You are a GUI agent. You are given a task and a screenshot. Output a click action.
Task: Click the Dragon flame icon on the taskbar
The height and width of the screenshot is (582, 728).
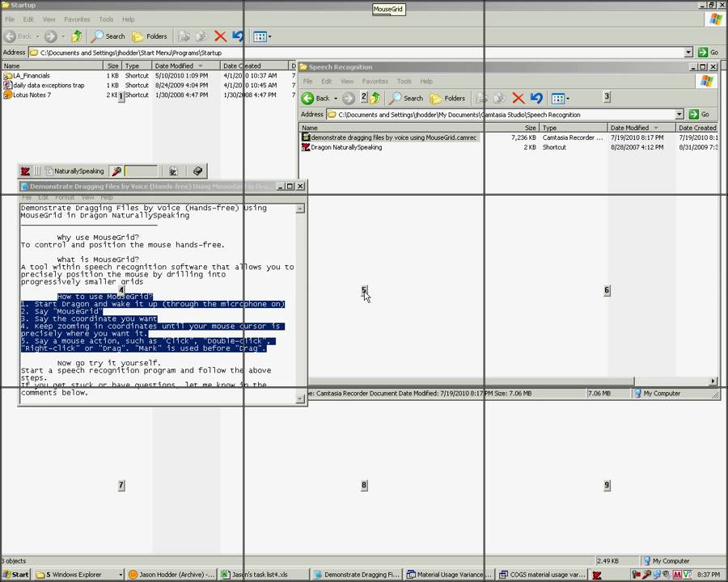597,575
